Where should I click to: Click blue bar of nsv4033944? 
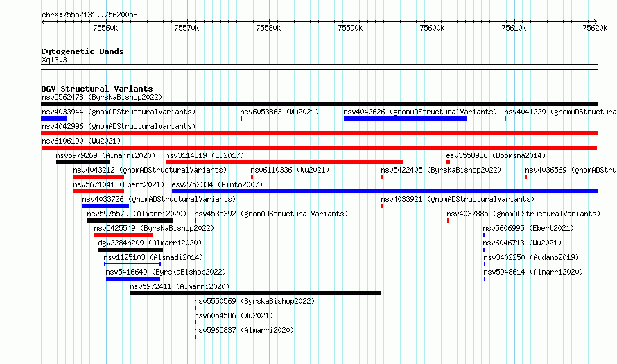54,119
